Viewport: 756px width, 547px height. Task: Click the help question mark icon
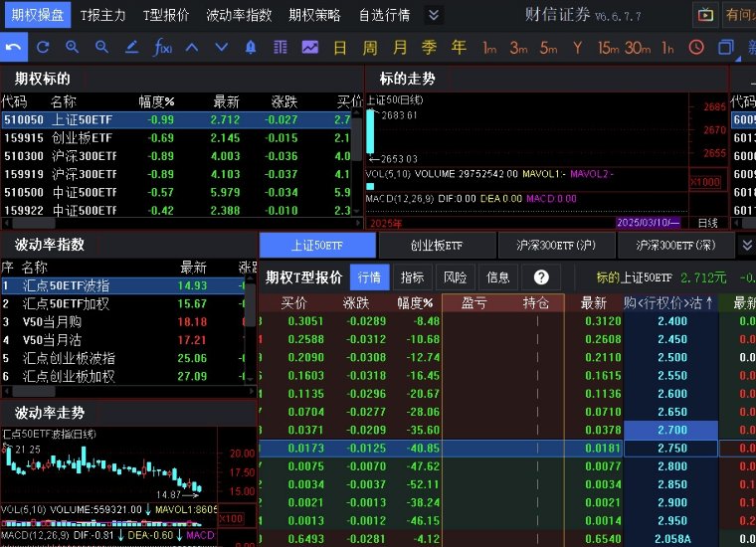point(541,277)
